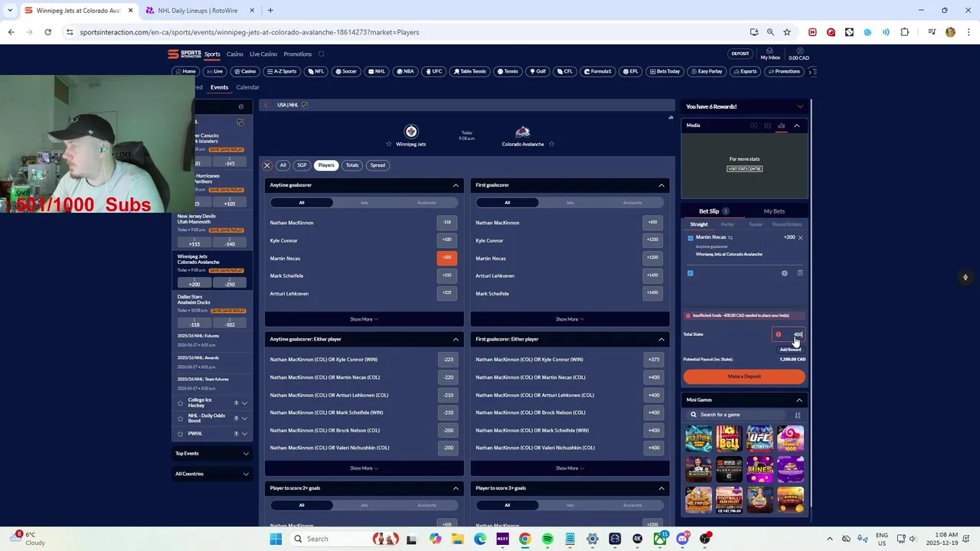Click the Total Stake input field
The image size is (980, 551).
(788, 334)
